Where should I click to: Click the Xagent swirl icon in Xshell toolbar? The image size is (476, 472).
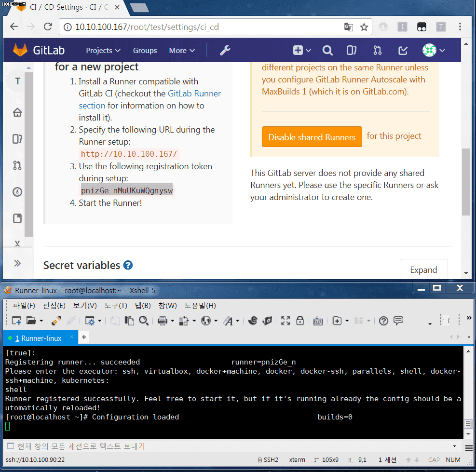(253, 321)
